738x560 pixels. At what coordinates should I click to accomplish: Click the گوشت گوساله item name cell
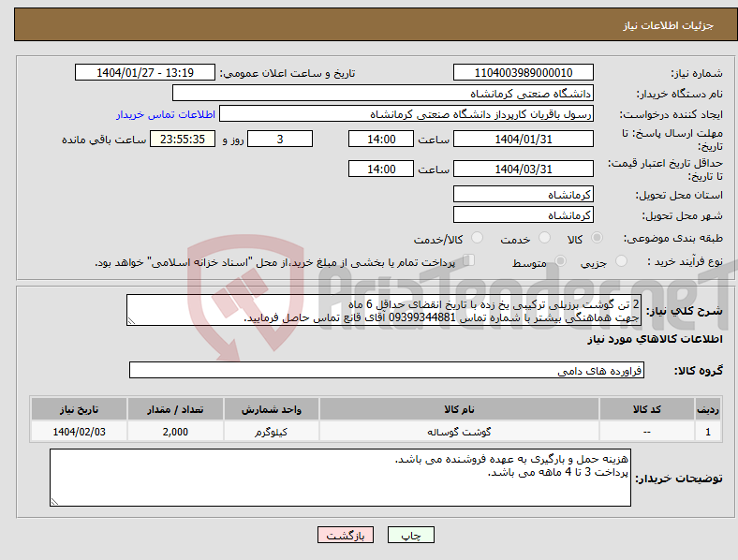(459, 432)
